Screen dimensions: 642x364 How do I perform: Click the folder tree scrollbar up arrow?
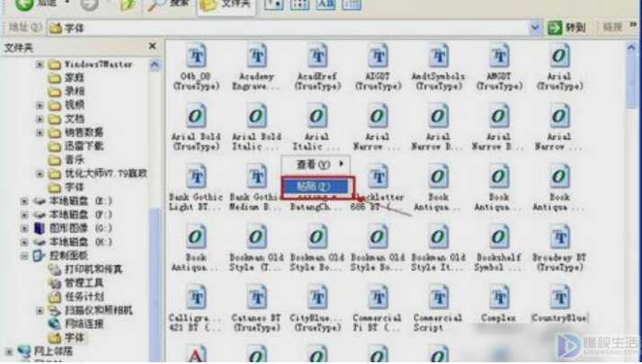tap(155, 65)
